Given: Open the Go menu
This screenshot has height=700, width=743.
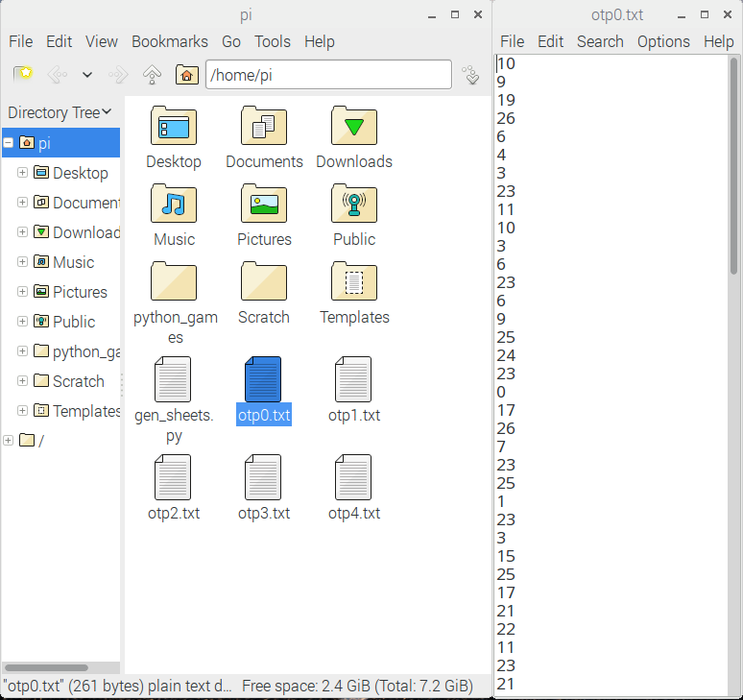Looking at the screenshot, I should pyautogui.click(x=231, y=41).
